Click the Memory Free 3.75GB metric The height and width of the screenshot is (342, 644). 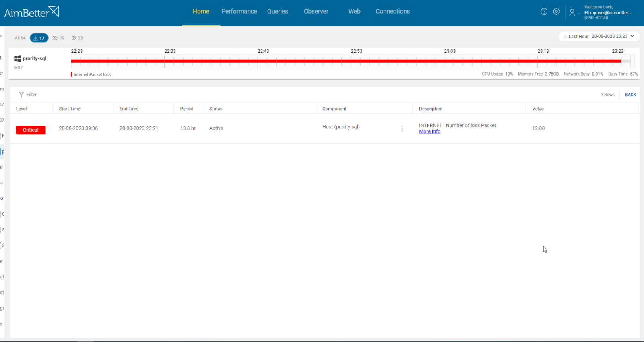(538, 74)
